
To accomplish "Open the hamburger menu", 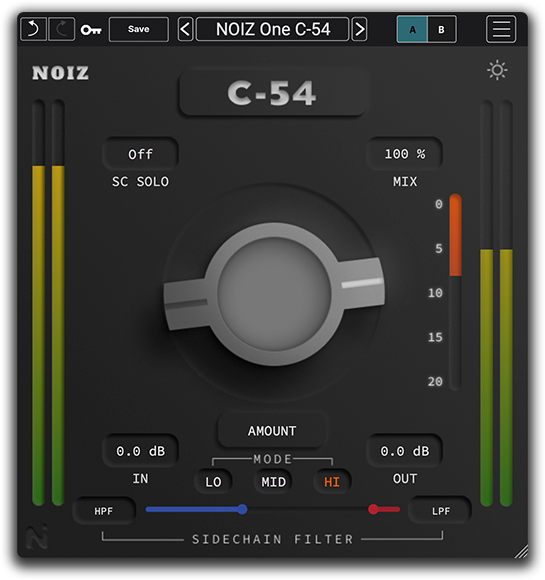I will (501, 29).
